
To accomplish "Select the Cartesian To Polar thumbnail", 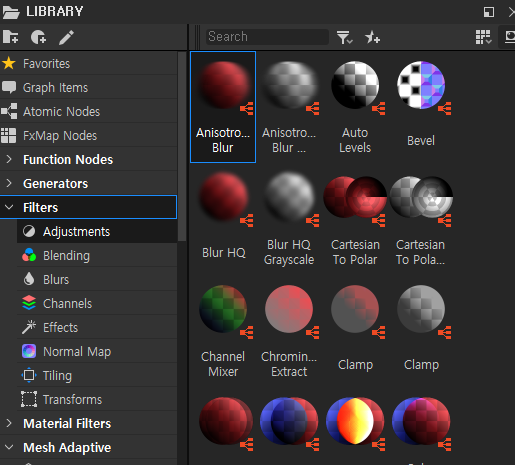I will [x=355, y=197].
